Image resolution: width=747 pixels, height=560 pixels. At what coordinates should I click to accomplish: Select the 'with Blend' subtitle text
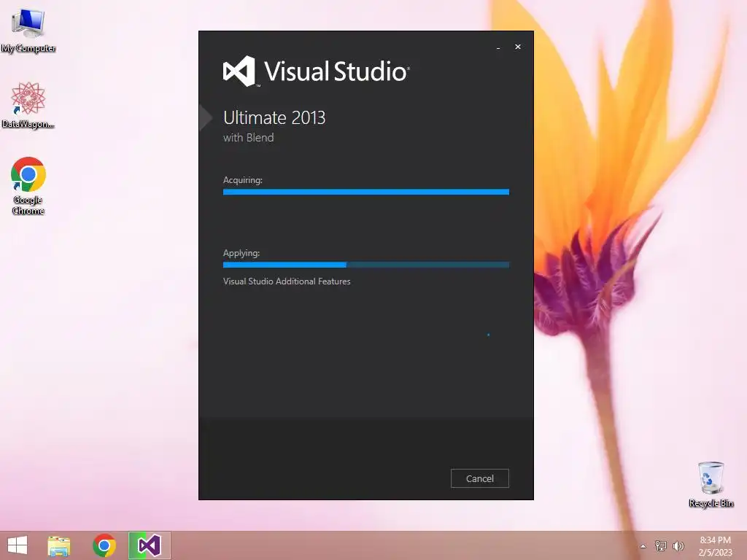[x=249, y=138]
